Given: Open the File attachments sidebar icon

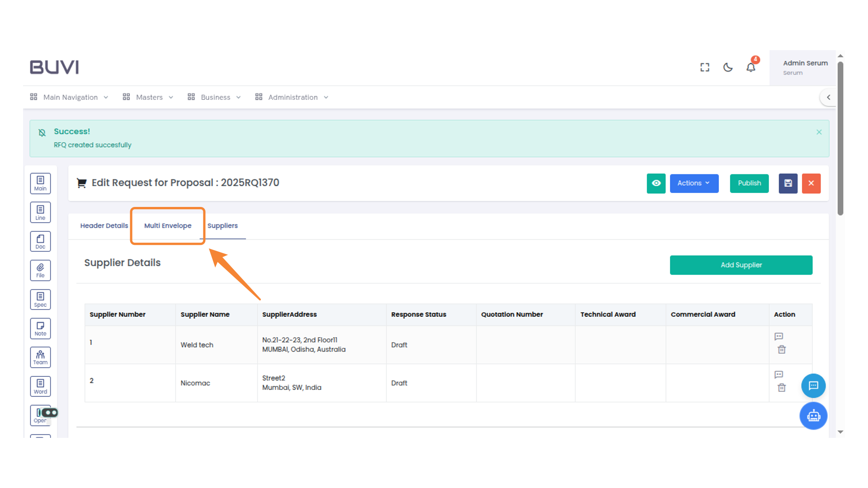Looking at the screenshot, I should tap(40, 270).
